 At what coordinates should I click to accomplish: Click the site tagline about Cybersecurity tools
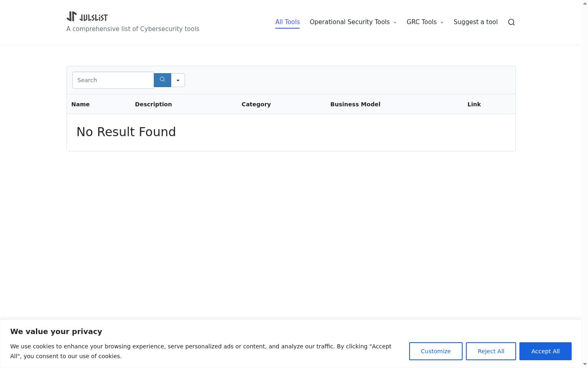pos(133,29)
